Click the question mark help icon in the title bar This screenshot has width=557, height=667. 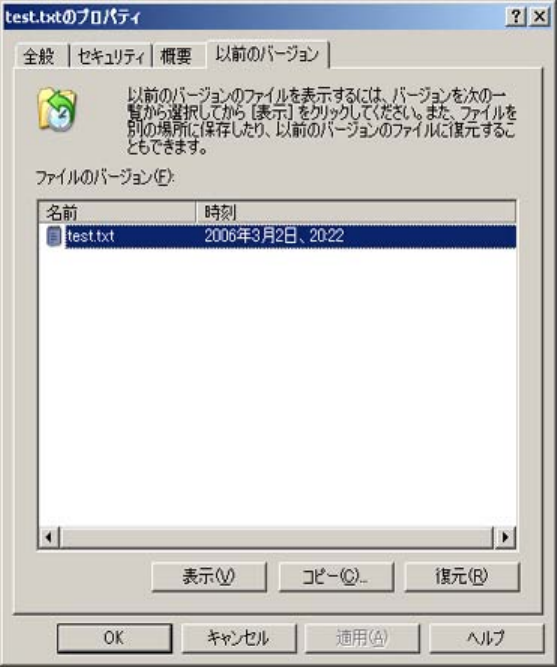pyautogui.click(x=516, y=17)
